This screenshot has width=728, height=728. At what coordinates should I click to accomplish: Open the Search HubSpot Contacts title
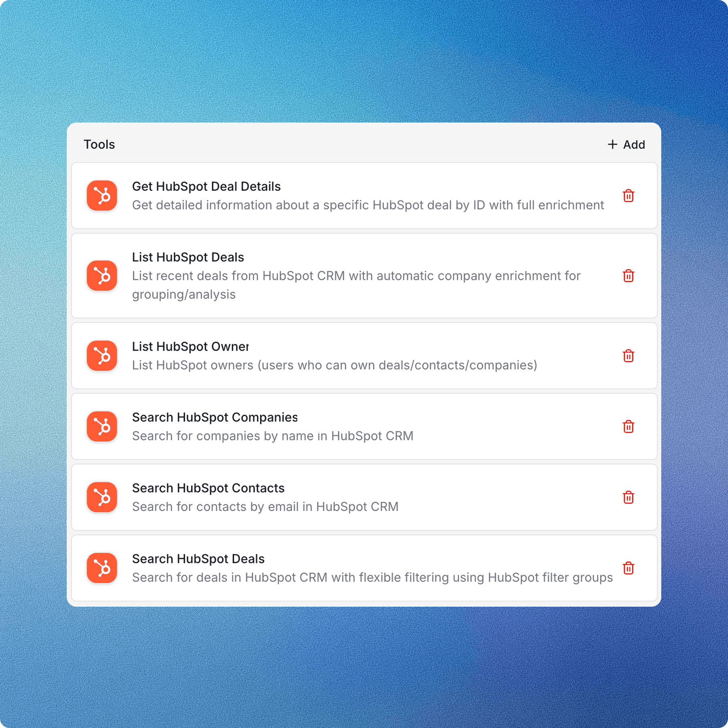pyautogui.click(x=208, y=488)
